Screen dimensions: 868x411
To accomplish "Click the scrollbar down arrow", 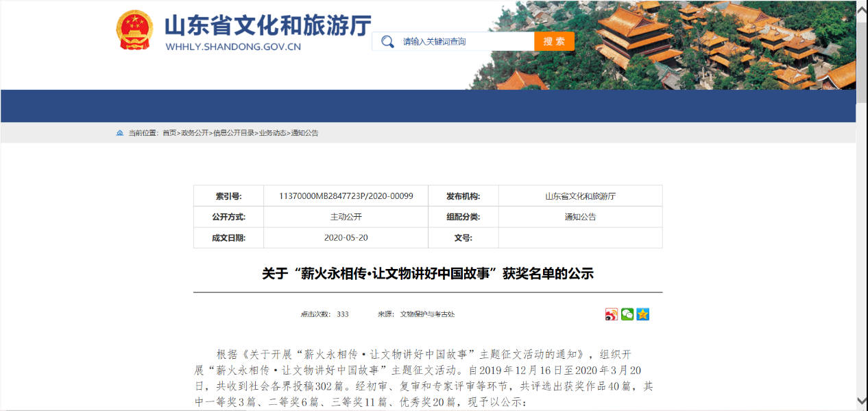I will [862, 400].
